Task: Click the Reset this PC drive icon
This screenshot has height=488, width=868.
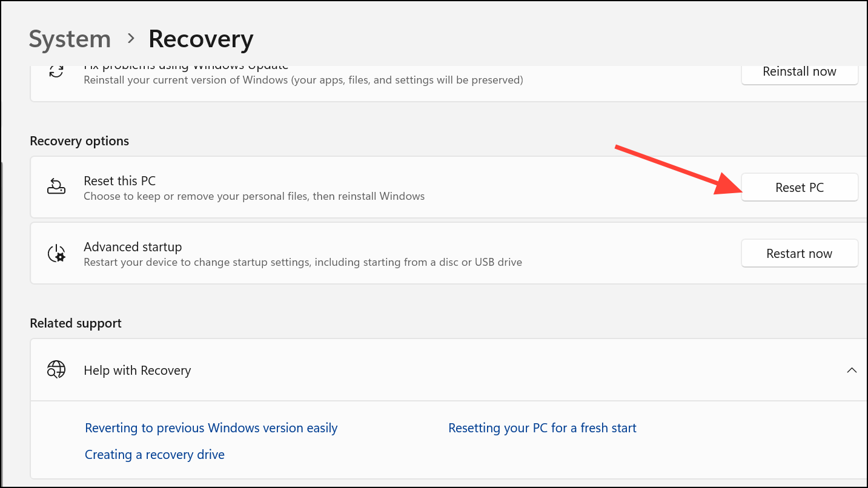Action: (56, 187)
